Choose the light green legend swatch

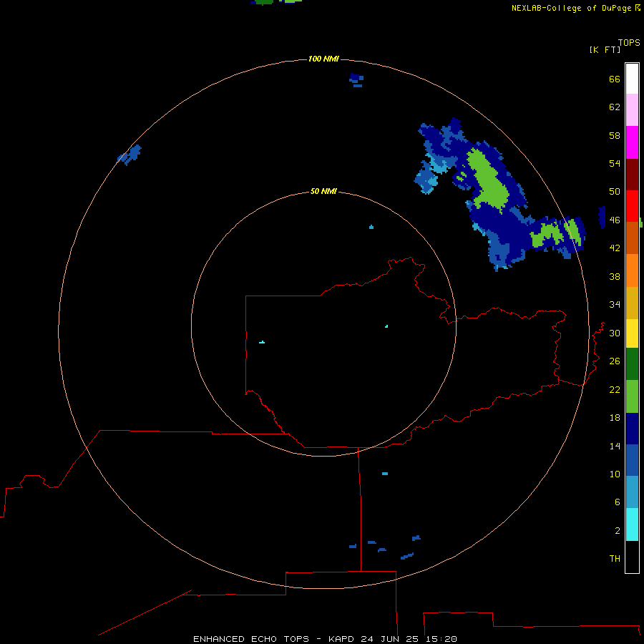632,396
